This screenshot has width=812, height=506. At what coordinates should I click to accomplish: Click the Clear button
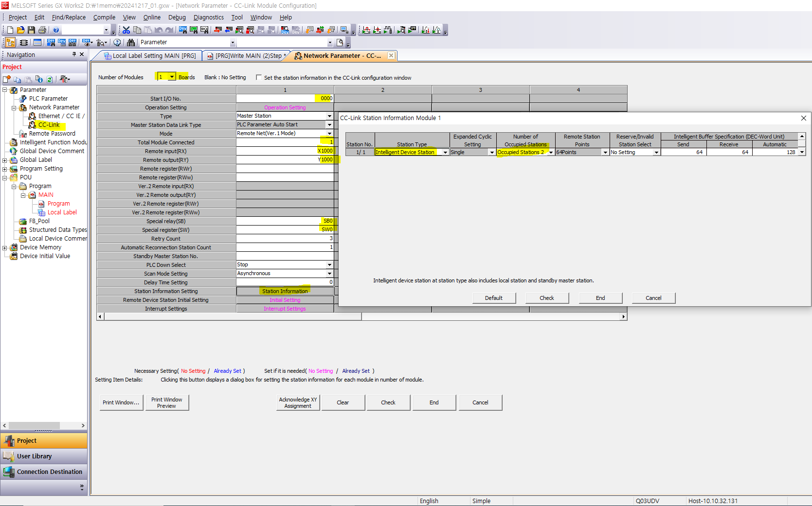tap(343, 402)
